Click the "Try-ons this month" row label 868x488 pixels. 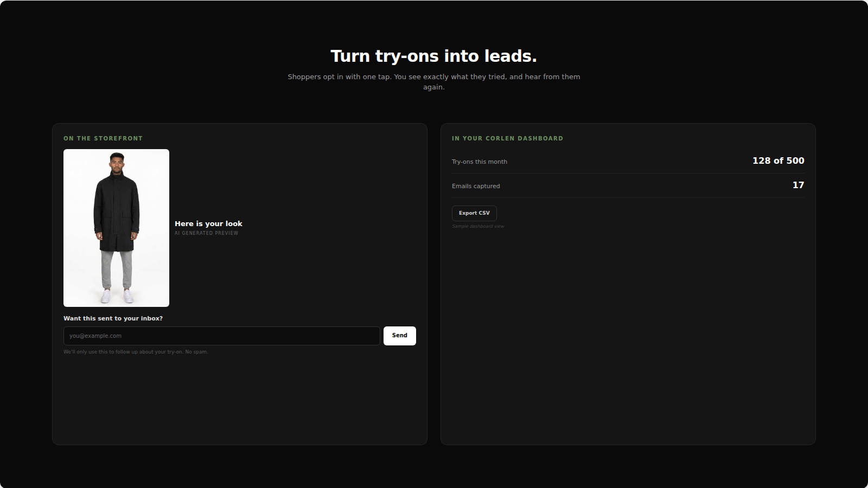click(480, 162)
